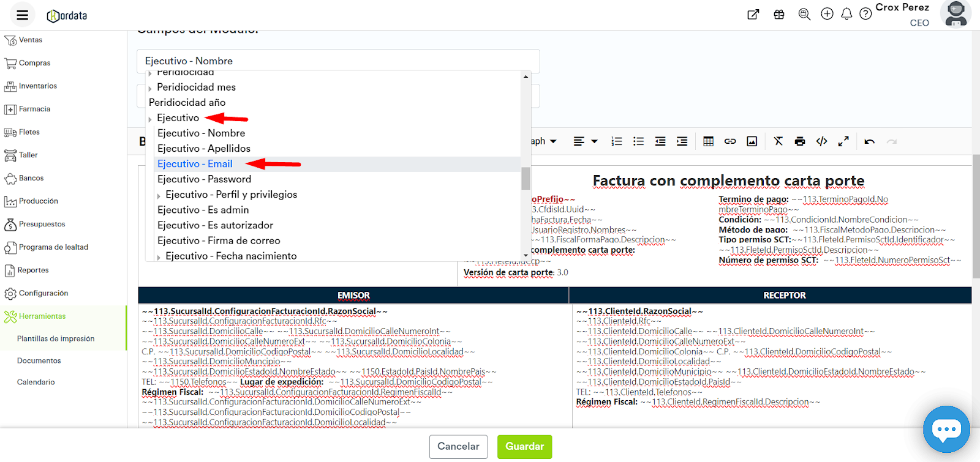Insert a table in the editor

pos(708,141)
